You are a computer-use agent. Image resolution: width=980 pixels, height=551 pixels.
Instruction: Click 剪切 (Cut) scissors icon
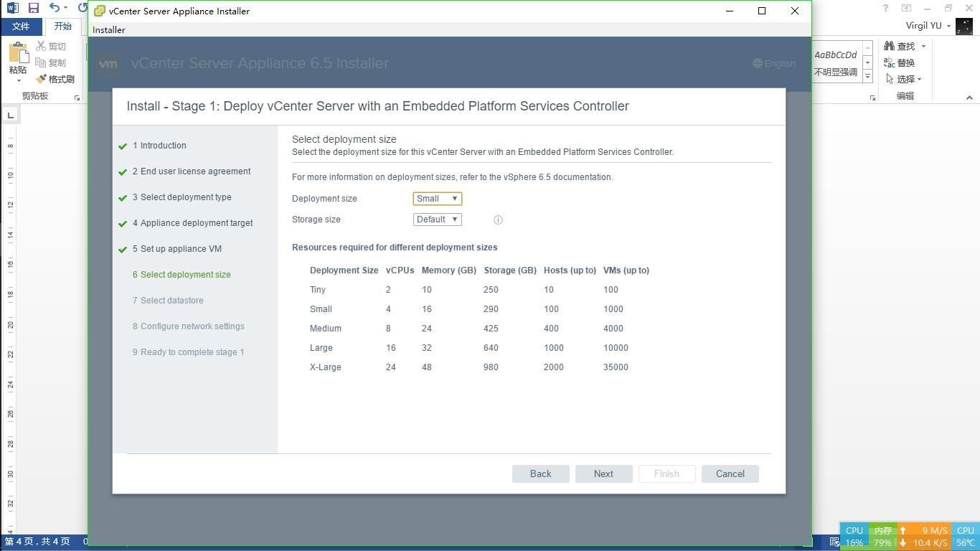tap(52, 46)
